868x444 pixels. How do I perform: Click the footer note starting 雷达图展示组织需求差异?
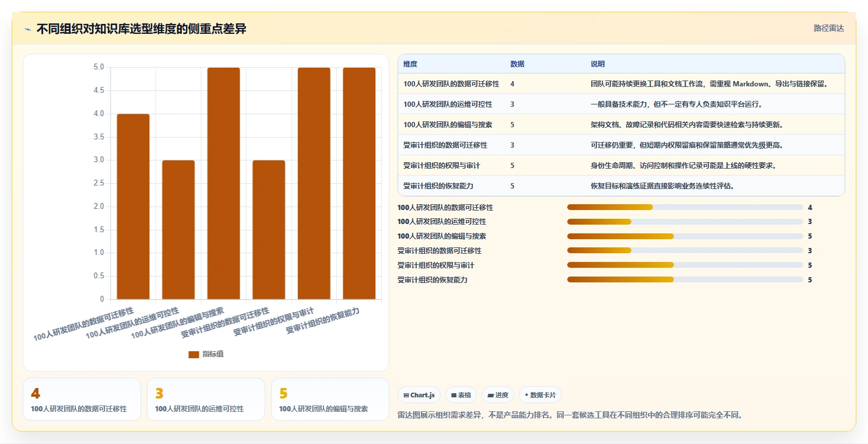(x=570, y=415)
